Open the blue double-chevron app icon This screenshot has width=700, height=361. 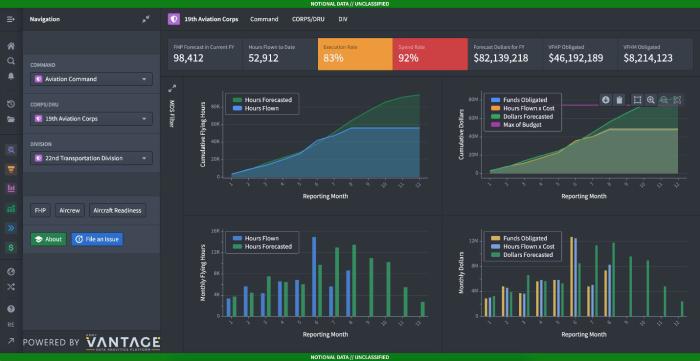click(11, 228)
